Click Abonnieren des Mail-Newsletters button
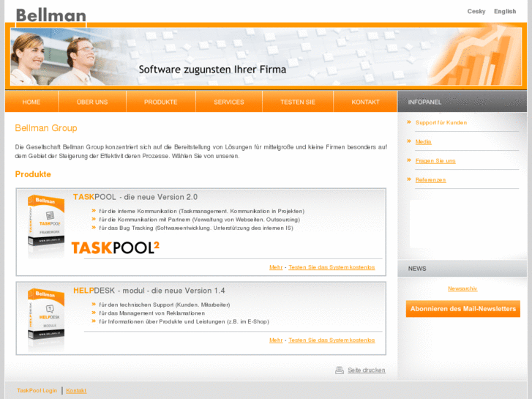Image resolution: width=532 pixels, height=399 pixels. pos(462,309)
